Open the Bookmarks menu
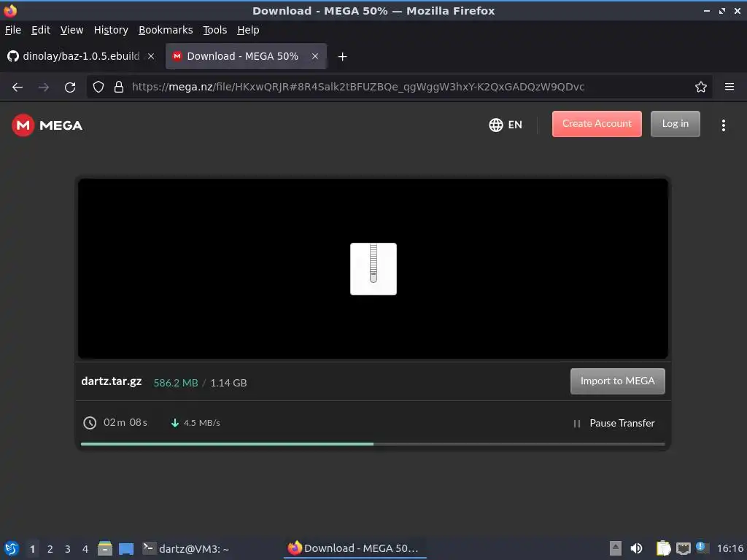 (x=166, y=30)
